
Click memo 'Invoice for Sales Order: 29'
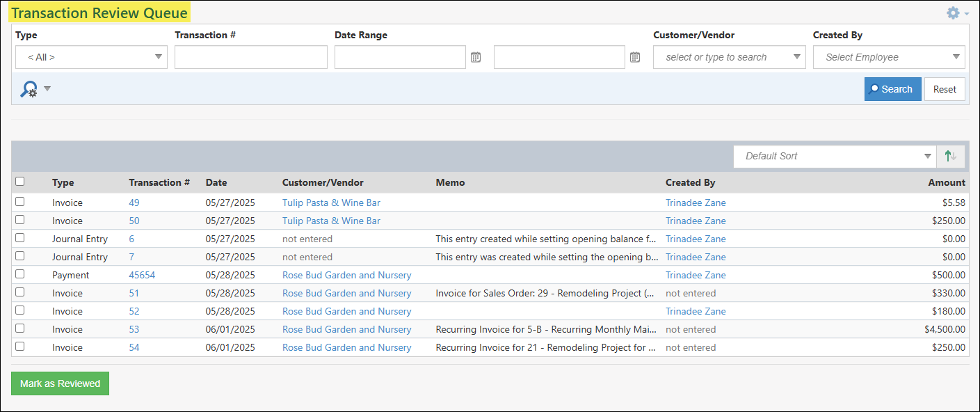[545, 293]
